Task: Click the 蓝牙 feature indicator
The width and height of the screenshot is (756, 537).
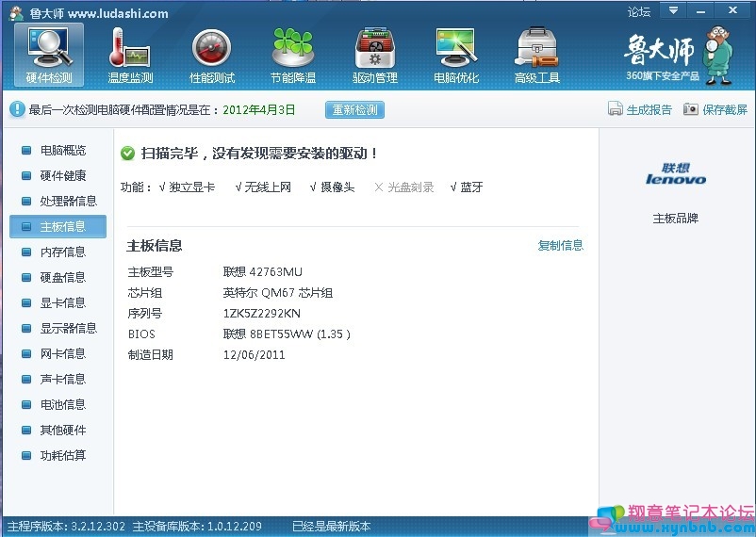Action: (467, 187)
